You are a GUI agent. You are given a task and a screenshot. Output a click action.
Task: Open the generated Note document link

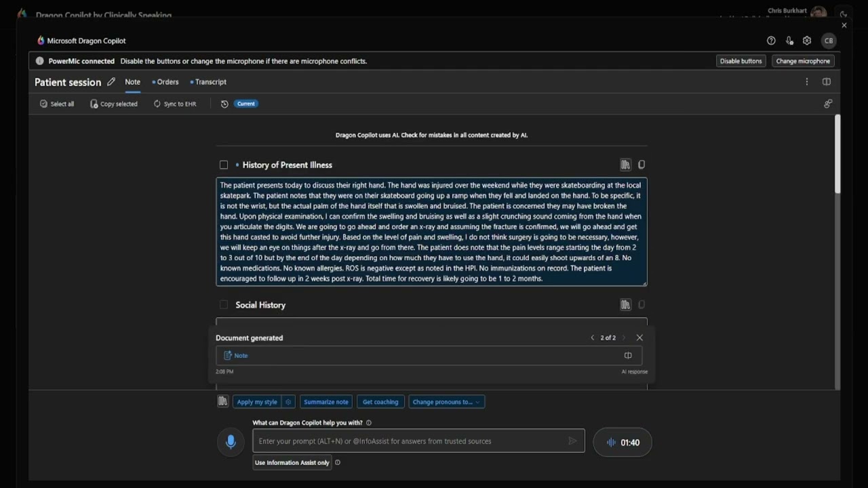(x=236, y=355)
